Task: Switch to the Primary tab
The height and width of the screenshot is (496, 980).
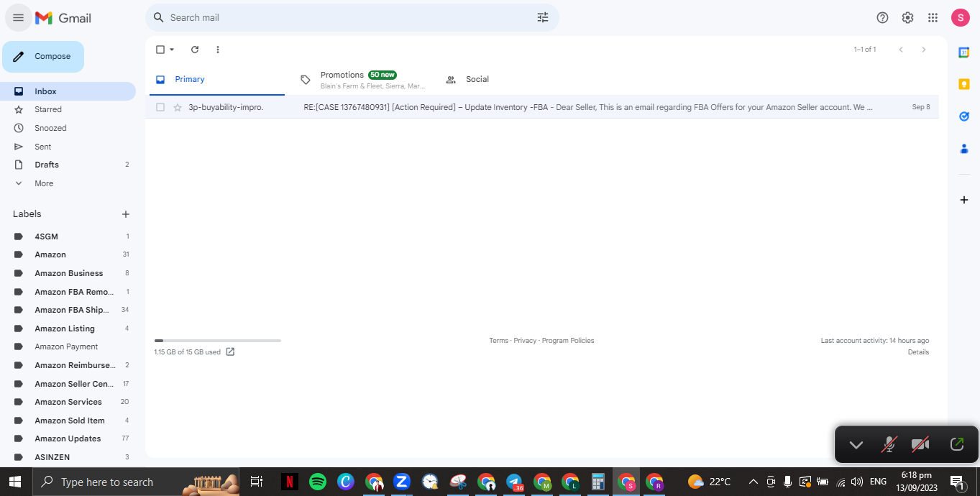Action: 217,79
